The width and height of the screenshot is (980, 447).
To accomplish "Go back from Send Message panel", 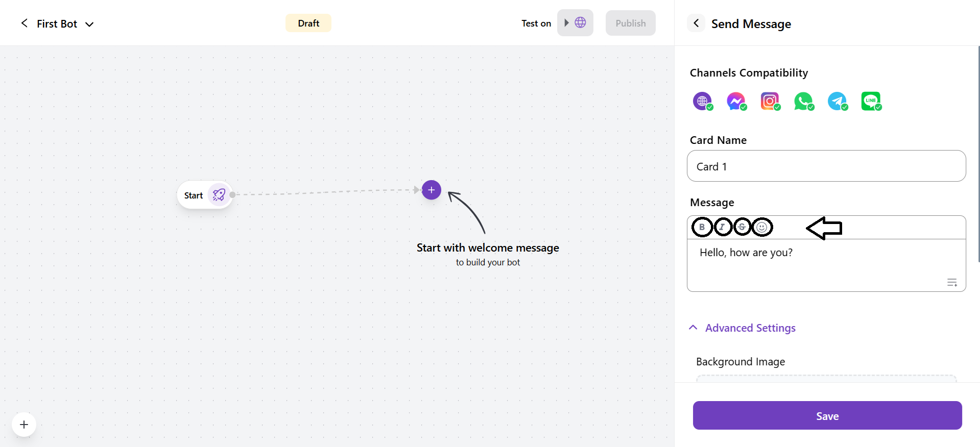I will pyautogui.click(x=696, y=23).
